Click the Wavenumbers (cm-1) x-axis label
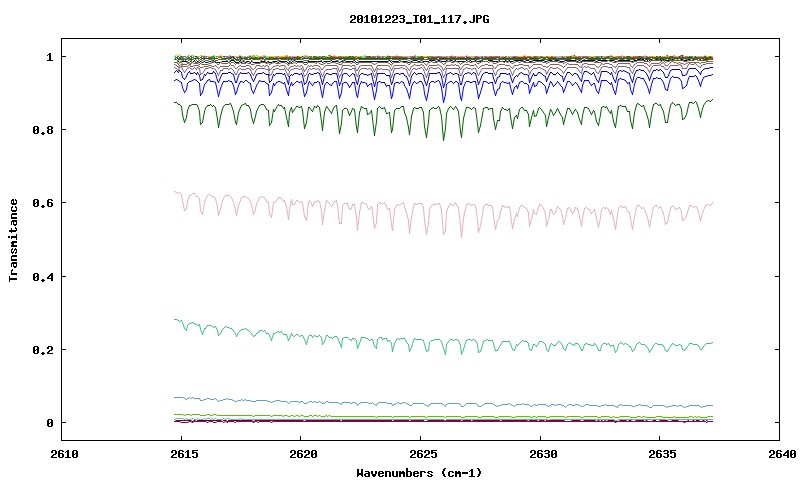Image resolution: width=800 pixels, height=480 pixels. pyautogui.click(x=419, y=473)
